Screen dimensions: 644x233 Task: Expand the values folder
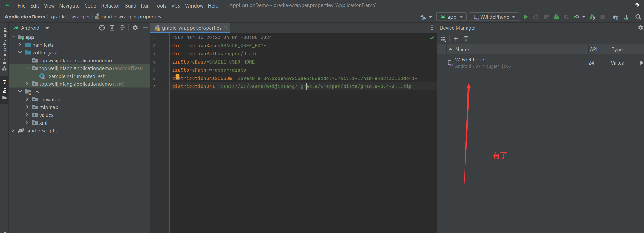(27, 115)
